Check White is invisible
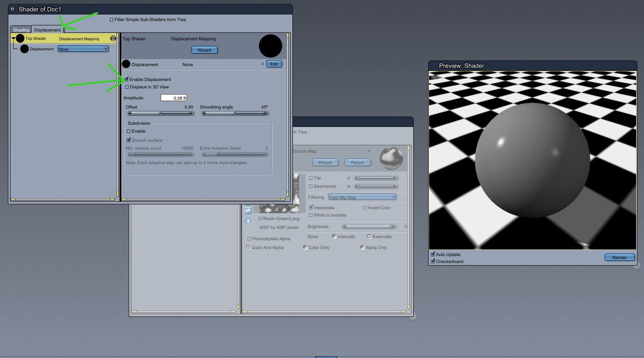This screenshot has height=358, width=644. (x=311, y=215)
